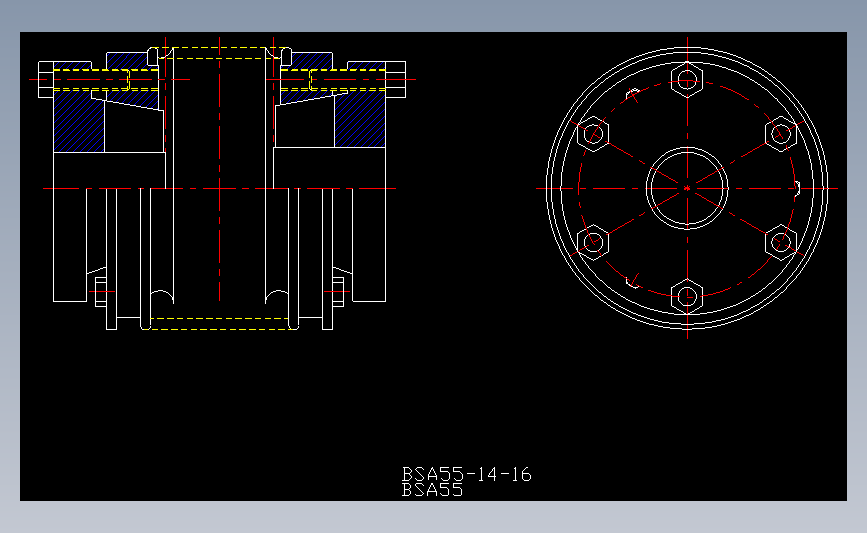Pick the bottom hex bolt in circular view
This screenshot has width=867, height=533.
coord(687,296)
